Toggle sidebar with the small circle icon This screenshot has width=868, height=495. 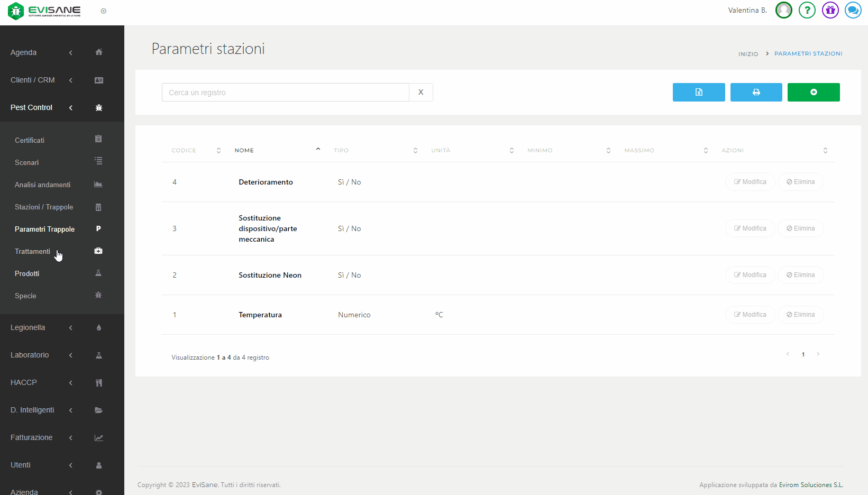pyautogui.click(x=104, y=11)
